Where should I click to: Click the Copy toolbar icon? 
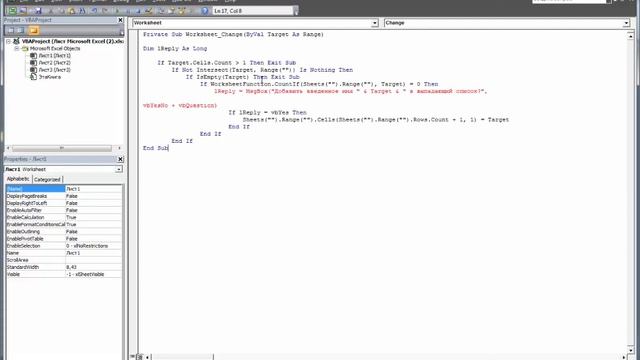61,11
